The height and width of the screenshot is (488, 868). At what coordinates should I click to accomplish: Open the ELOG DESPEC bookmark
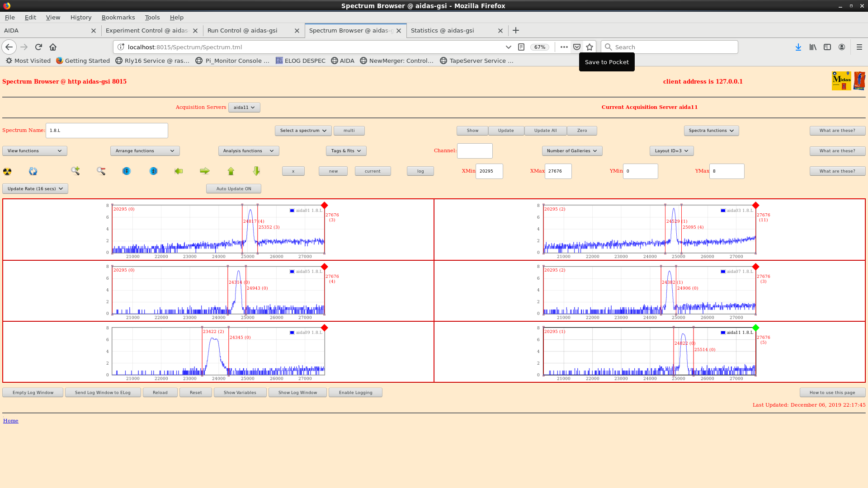tap(300, 61)
